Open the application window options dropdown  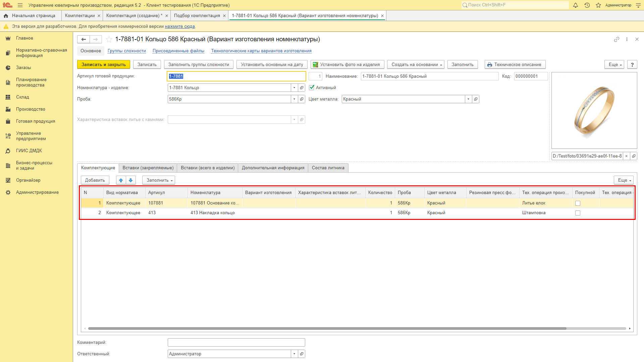pyautogui.click(x=638, y=5)
